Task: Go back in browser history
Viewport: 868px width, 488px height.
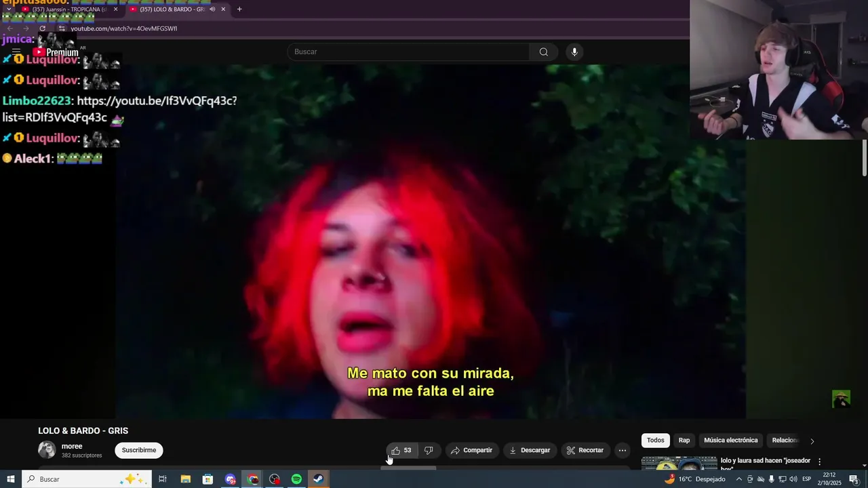Action: click(x=9, y=28)
